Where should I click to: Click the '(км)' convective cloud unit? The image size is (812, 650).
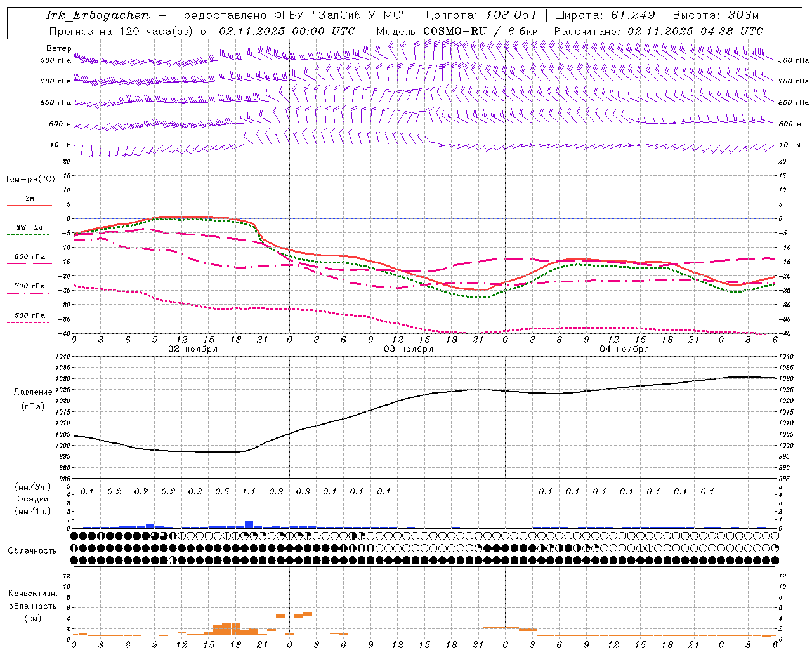click(x=32, y=619)
